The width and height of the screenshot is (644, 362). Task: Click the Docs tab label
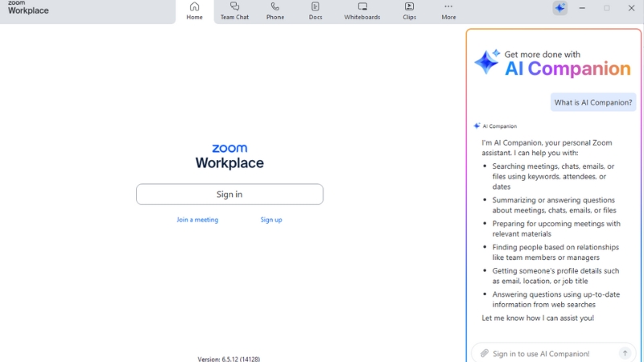pyautogui.click(x=316, y=17)
